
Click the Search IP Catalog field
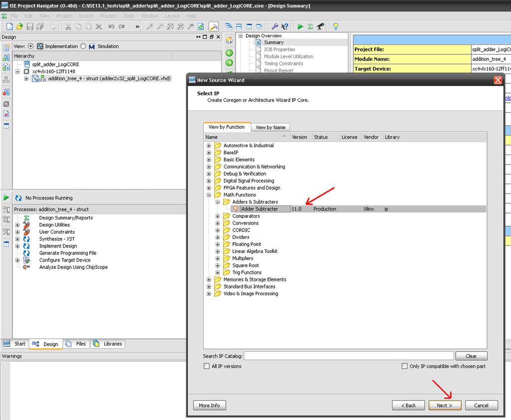(x=349, y=356)
